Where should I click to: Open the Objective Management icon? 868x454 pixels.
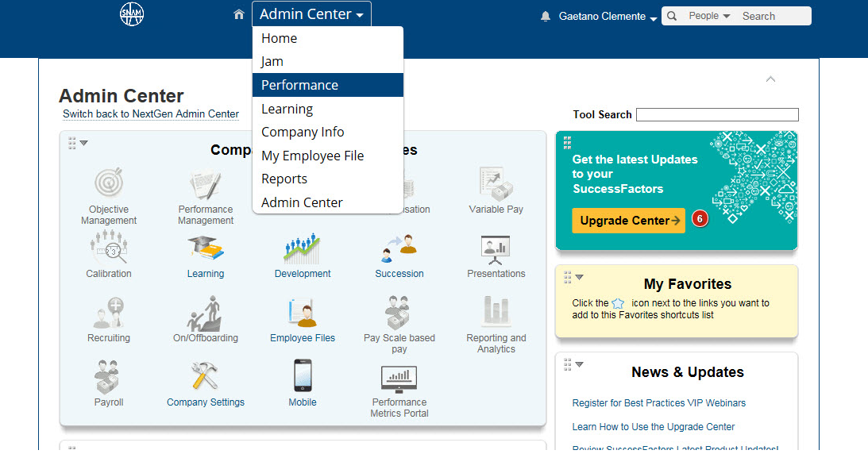coord(109,183)
